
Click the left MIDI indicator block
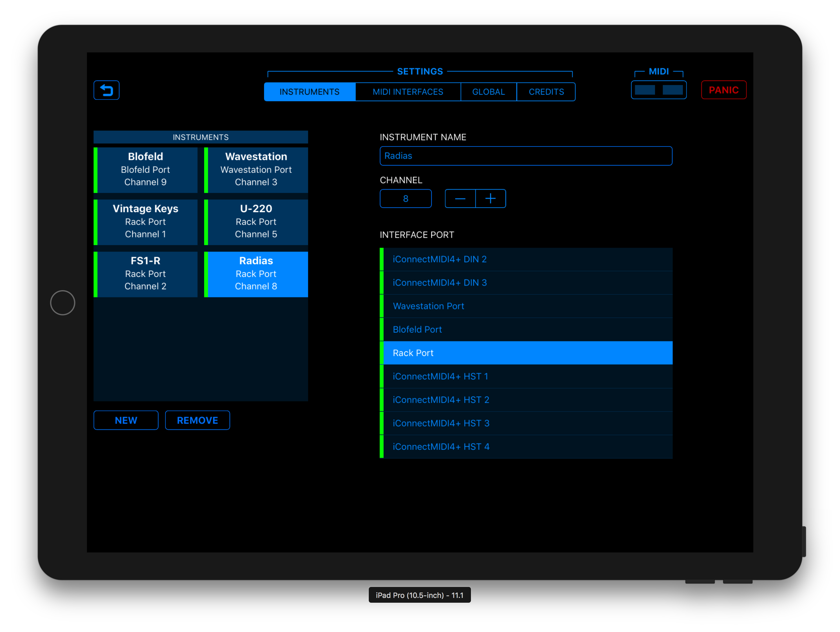(x=644, y=90)
